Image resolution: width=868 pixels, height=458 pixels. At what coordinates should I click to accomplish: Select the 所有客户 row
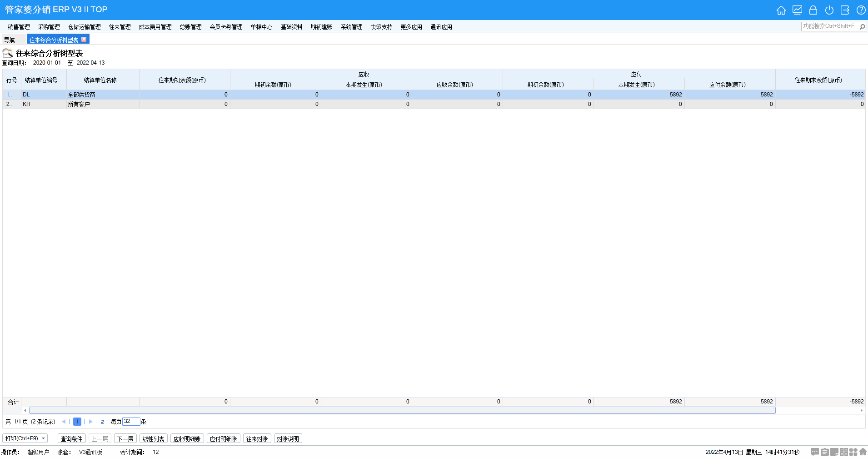tap(434, 104)
